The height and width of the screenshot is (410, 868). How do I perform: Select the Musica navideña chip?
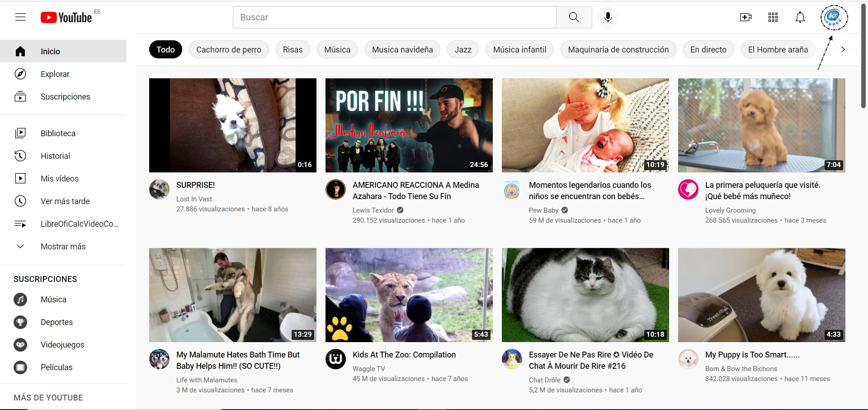pos(402,49)
